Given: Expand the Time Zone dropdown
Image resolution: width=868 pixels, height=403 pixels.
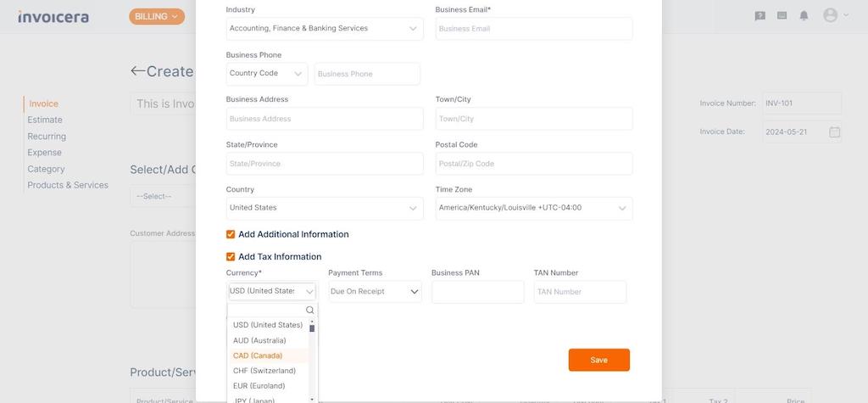Looking at the screenshot, I should [534, 208].
